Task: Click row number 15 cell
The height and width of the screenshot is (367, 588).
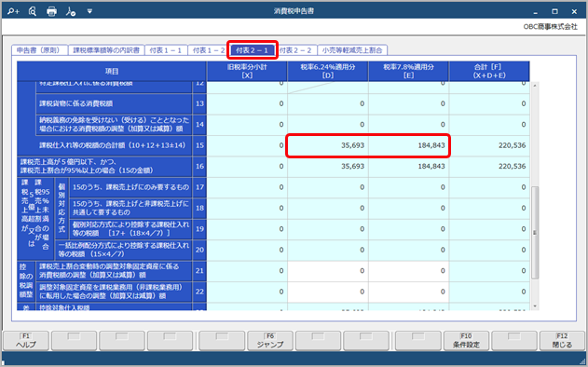Action: (199, 145)
